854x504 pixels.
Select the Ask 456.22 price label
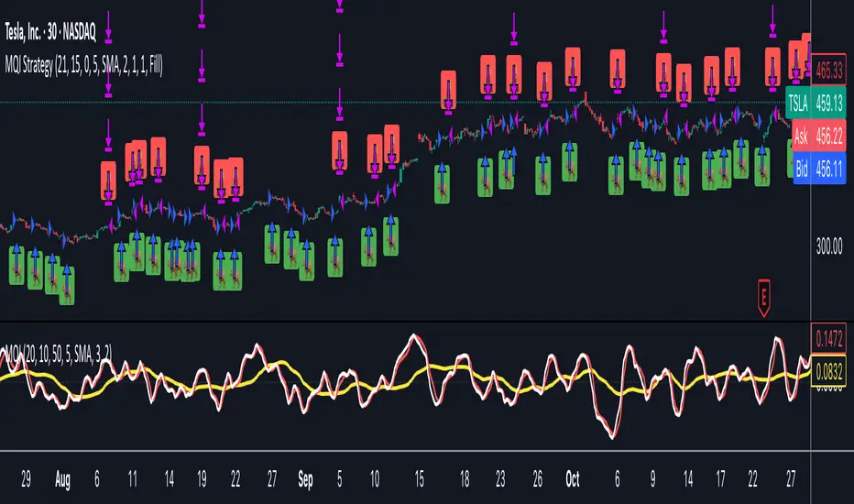819,137
